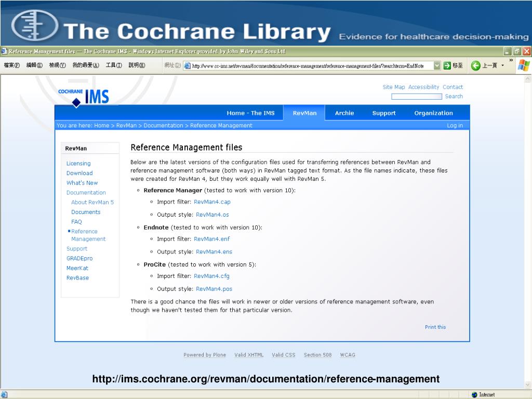The image size is (532, 399).
Task: Click the document icon in the title bar
Action: click(x=4, y=51)
